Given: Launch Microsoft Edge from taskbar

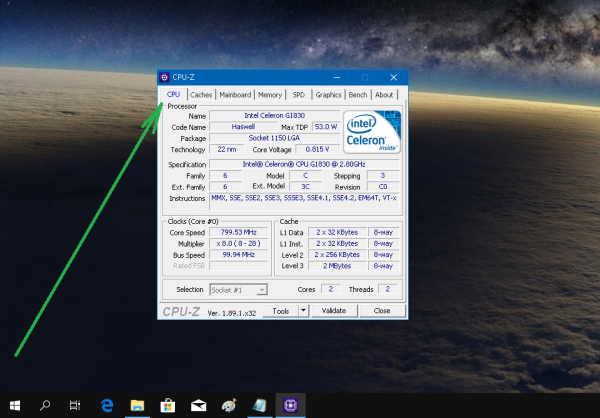Looking at the screenshot, I should pos(107,405).
